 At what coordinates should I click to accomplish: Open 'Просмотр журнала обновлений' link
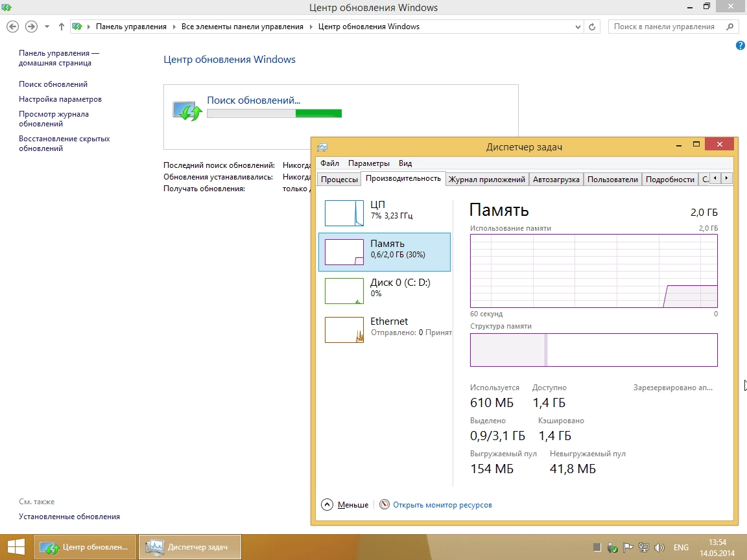[x=53, y=119]
